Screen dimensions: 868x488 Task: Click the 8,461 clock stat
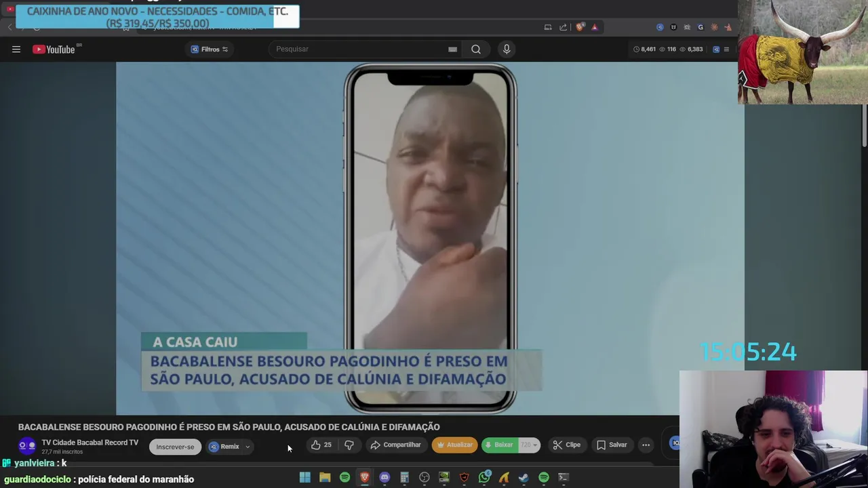coord(644,49)
